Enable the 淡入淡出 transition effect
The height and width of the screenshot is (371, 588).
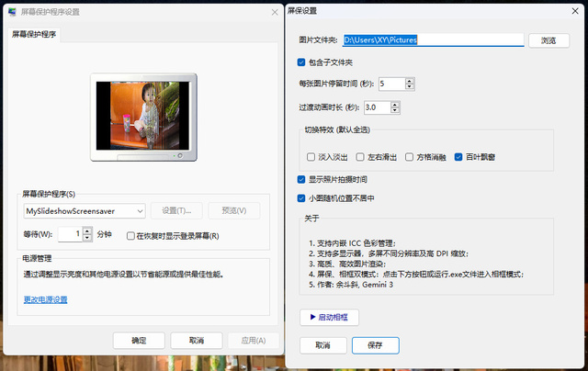click(311, 156)
